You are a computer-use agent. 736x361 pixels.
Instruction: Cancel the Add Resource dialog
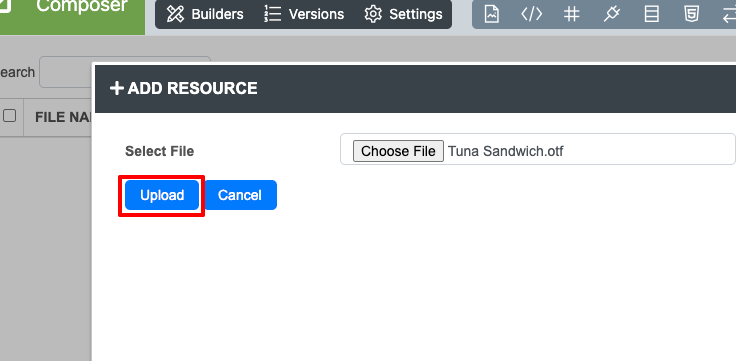240,195
